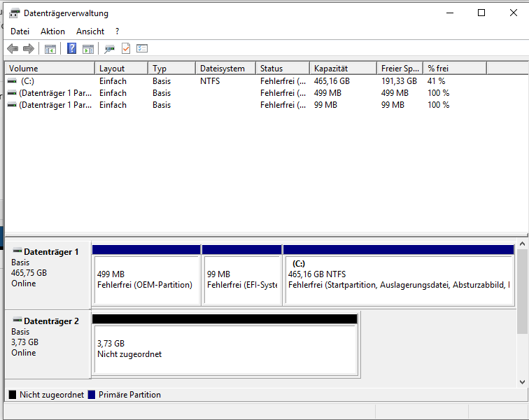Click the blue Primäre Partition legend swatch

point(92,395)
